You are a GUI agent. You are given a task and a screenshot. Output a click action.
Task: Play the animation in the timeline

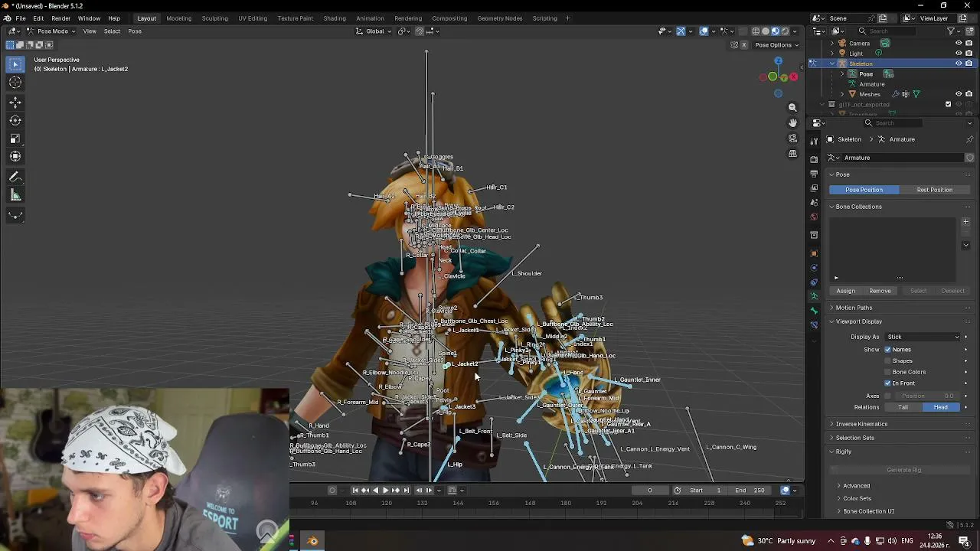[x=385, y=491]
